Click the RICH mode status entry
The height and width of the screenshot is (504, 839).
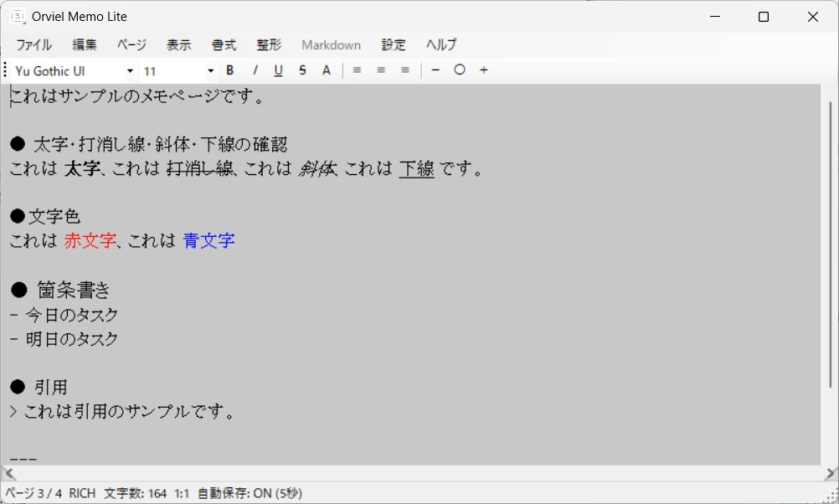click(x=82, y=493)
